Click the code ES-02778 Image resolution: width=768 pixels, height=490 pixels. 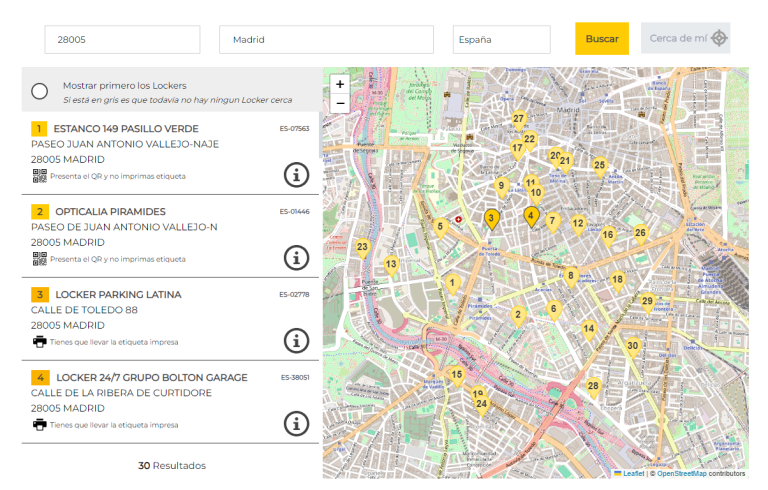pyautogui.click(x=294, y=294)
